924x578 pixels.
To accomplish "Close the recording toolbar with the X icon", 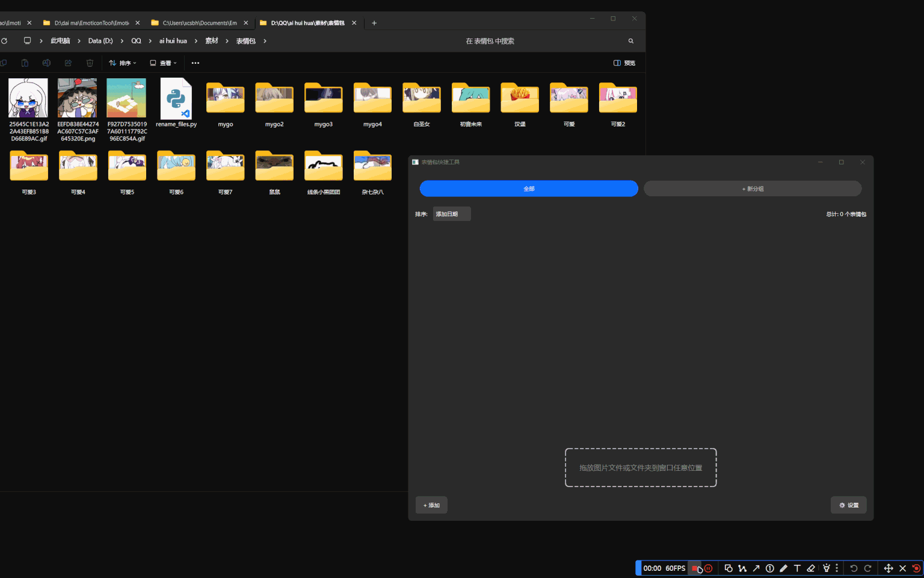I will pos(902,568).
